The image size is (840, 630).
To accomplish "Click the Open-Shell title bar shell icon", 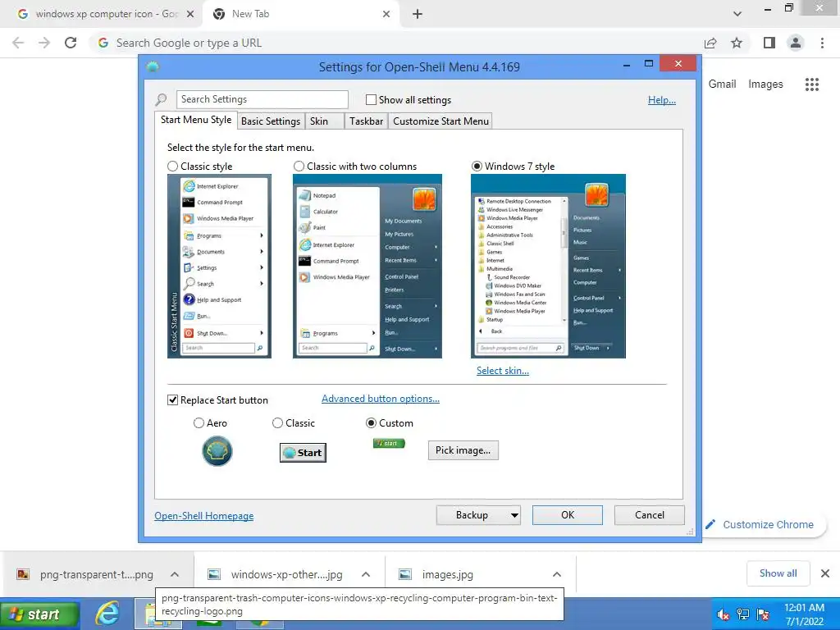I will [x=153, y=66].
